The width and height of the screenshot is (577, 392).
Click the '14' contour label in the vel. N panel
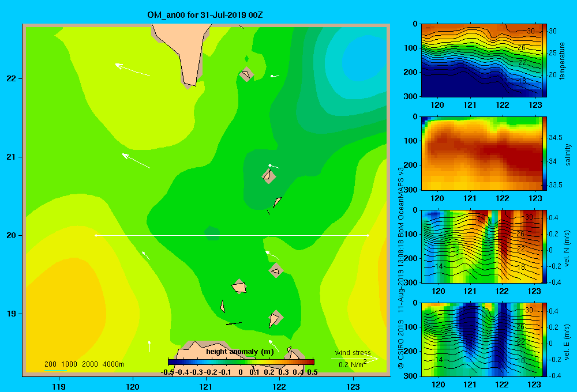[x=439, y=266]
